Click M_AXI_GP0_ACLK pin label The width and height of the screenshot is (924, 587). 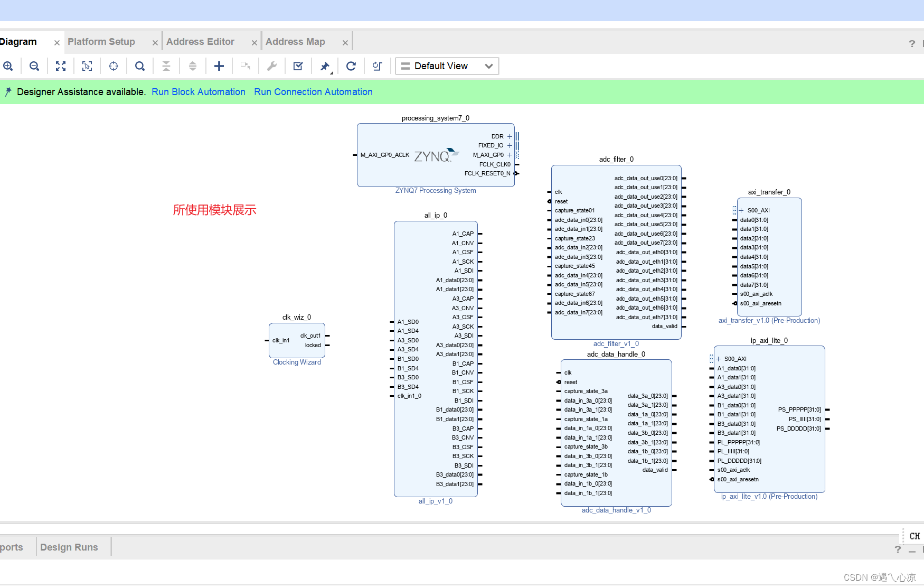pos(385,155)
